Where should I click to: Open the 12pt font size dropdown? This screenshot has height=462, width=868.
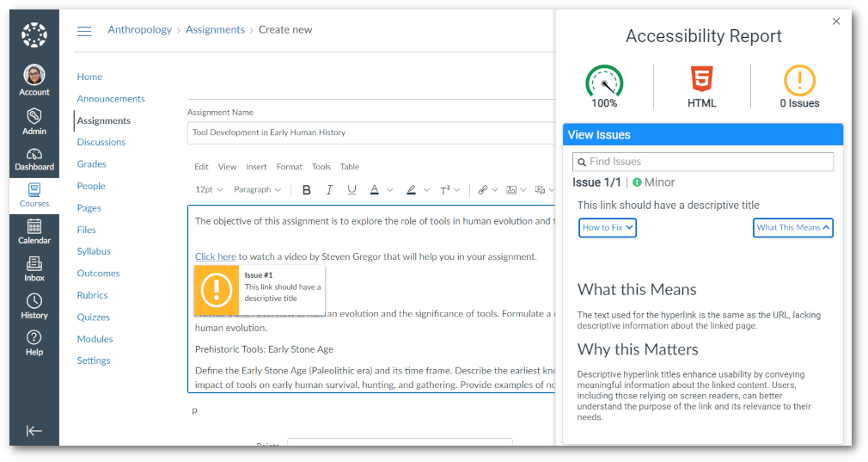point(209,189)
